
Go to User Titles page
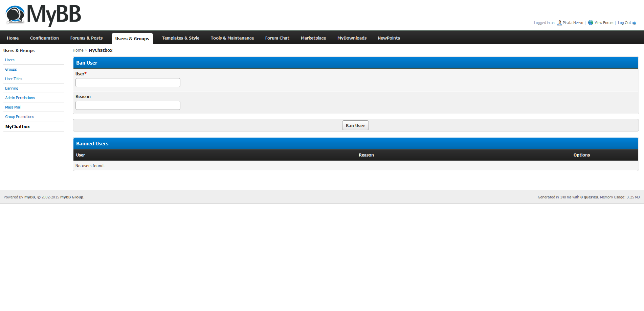pyautogui.click(x=14, y=79)
